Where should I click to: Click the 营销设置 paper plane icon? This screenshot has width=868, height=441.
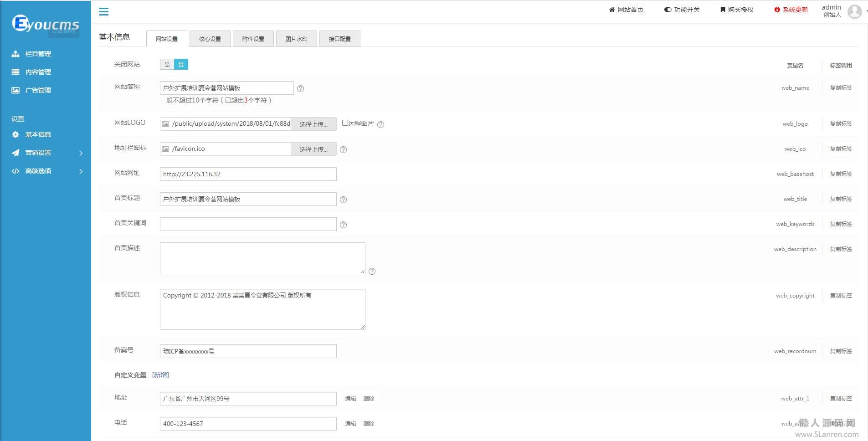point(15,153)
